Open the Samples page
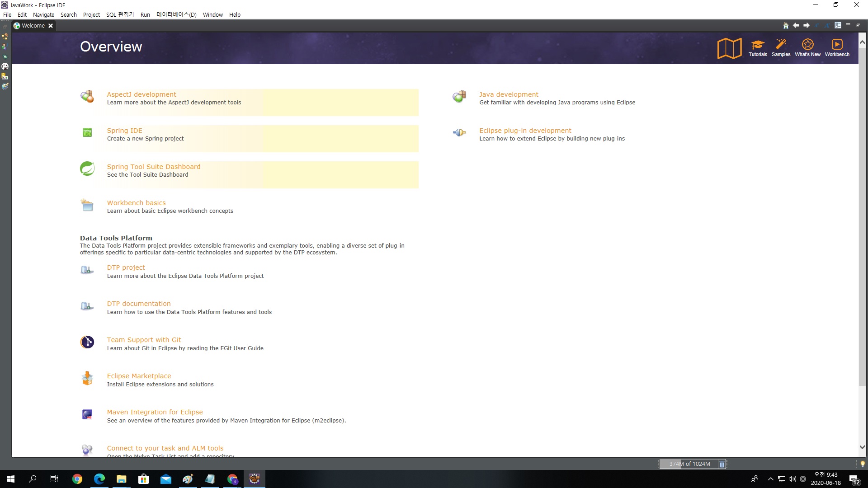The image size is (868, 488). tap(781, 47)
